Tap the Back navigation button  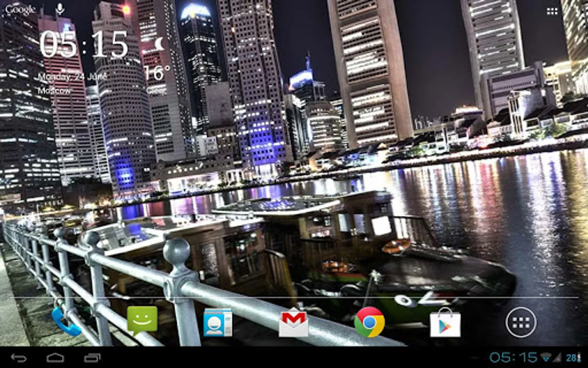point(19,358)
